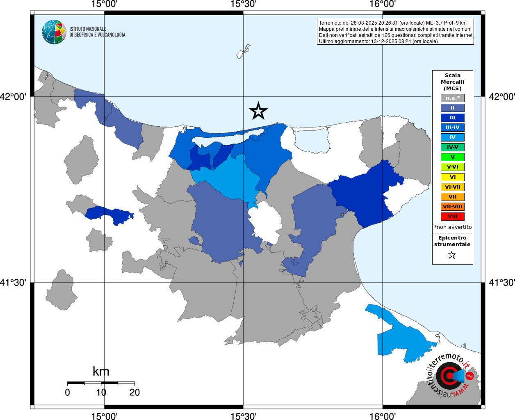This screenshot has width=515, height=420.
Task: Click the right 42°00' latitude label
Action: [x=502, y=97]
